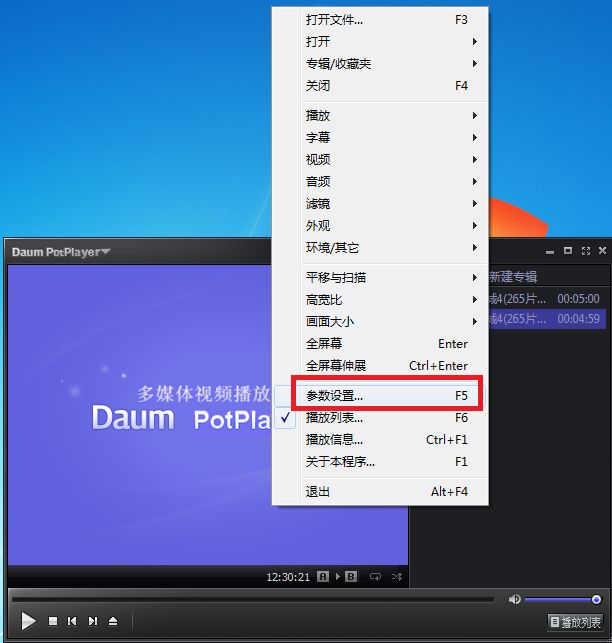Skip to previous track icon
Image resolution: width=612 pixels, height=643 pixels.
[x=72, y=621]
